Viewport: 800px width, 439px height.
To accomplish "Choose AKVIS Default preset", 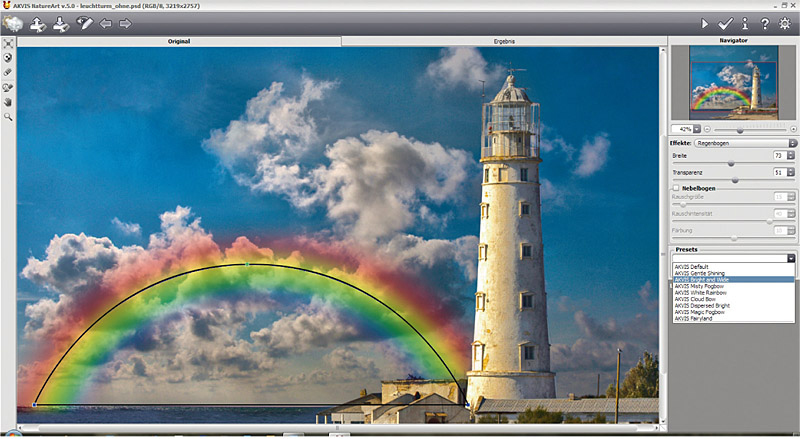I will point(734,266).
